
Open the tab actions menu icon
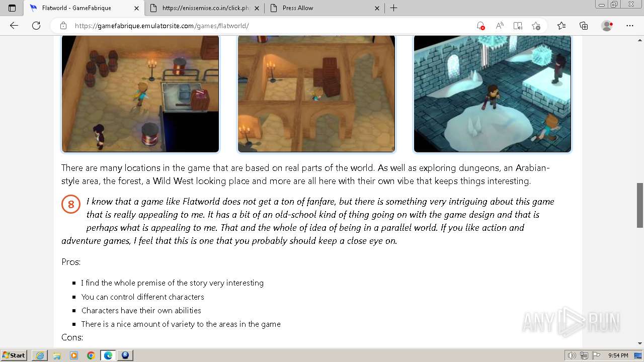(x=12, y=8)
